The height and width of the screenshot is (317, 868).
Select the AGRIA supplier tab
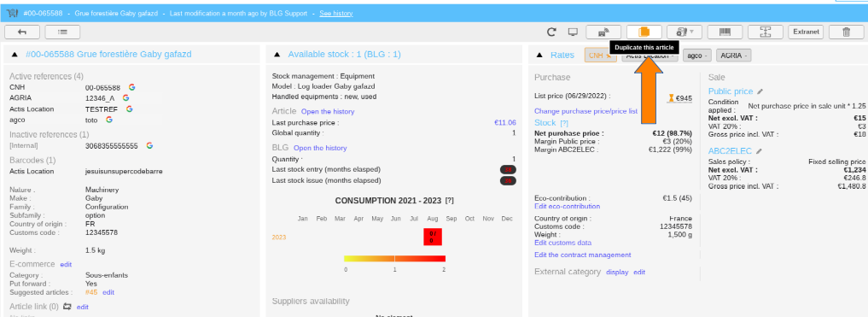click(x=733, y=56)
